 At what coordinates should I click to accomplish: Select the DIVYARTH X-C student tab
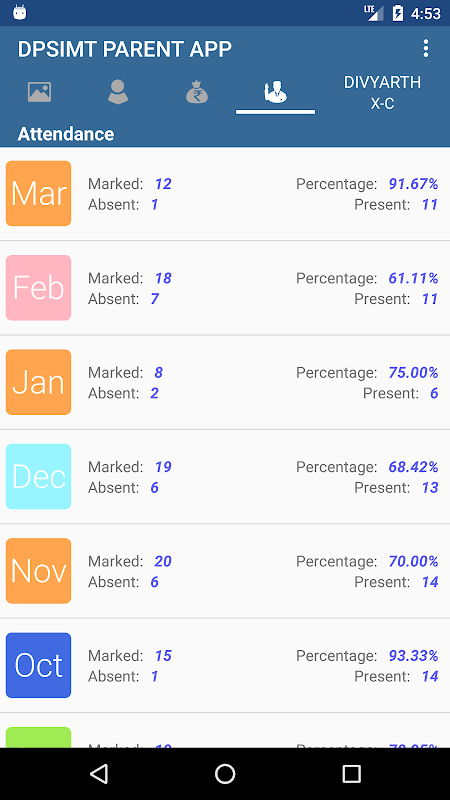[x=382, y=92]
